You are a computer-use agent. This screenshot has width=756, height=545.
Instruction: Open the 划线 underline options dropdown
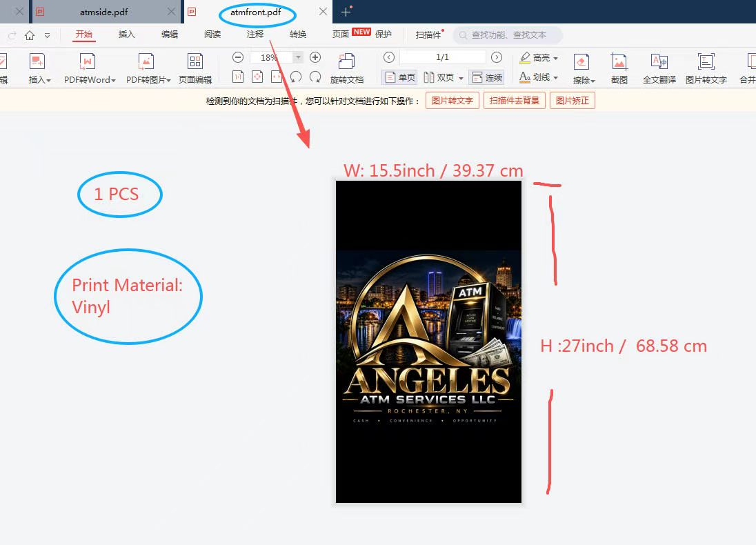point(556,77)
